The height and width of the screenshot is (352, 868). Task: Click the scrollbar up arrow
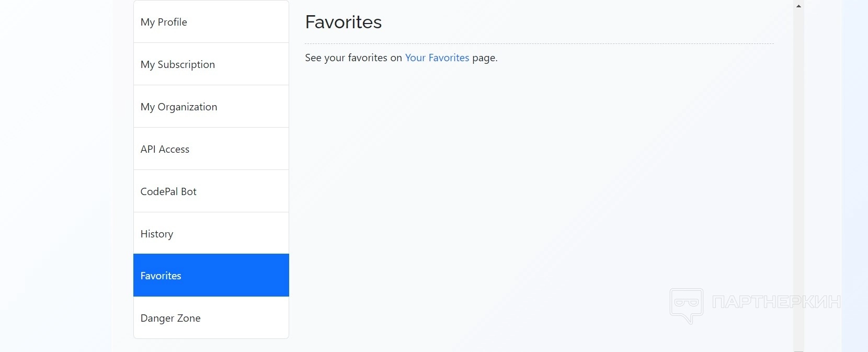coord(798,6)
